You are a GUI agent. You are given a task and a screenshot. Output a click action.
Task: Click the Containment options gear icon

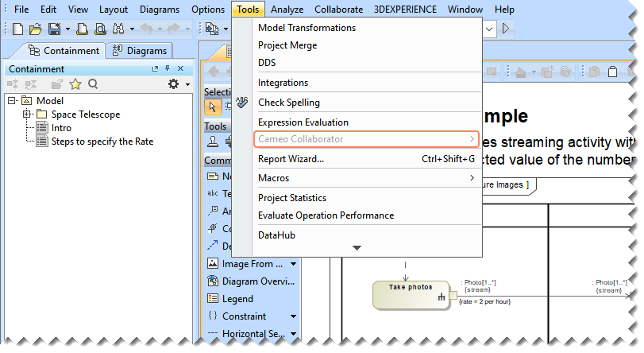[174, 84]
